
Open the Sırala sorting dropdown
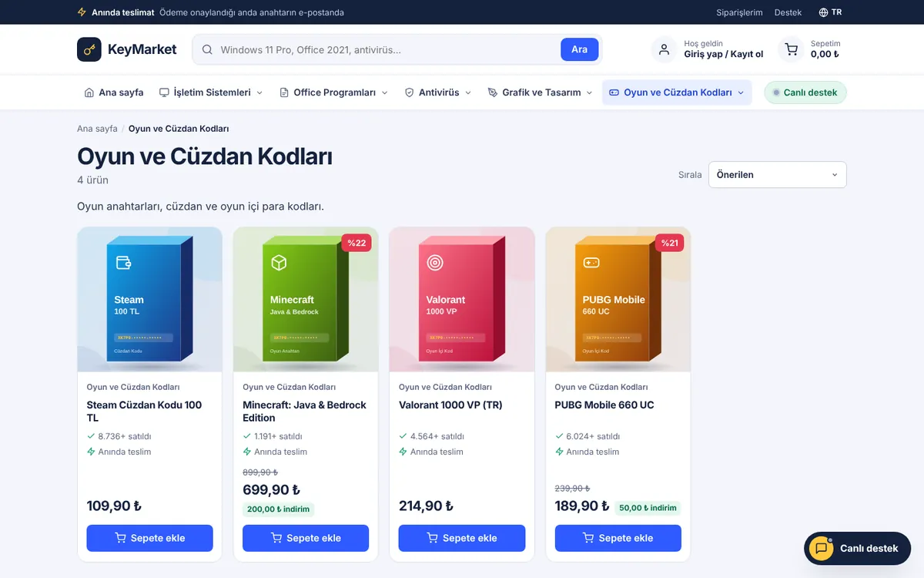coord(777,175)
